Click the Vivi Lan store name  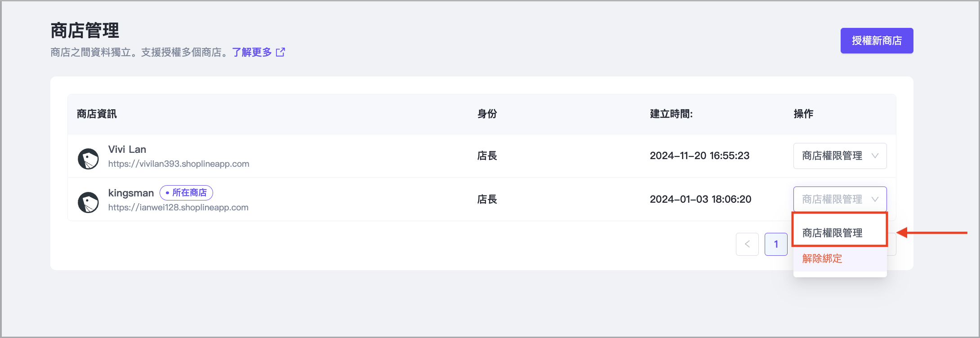[x=127, y=149]
